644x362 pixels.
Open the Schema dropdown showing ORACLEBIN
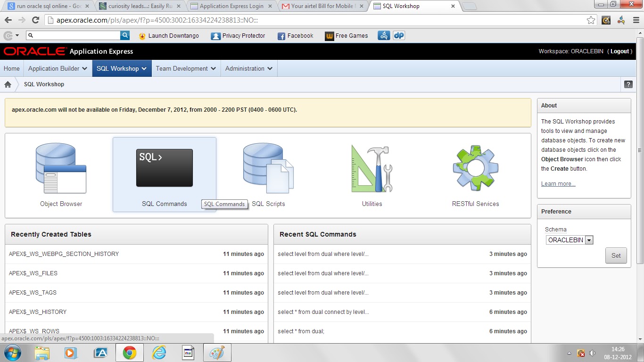(589, 240)
